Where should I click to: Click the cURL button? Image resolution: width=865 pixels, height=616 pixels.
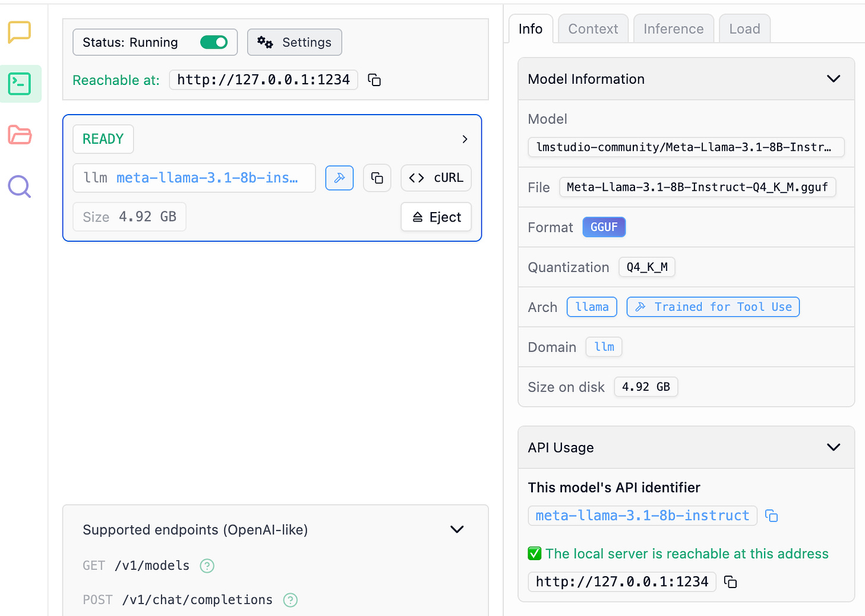(436, 178)
